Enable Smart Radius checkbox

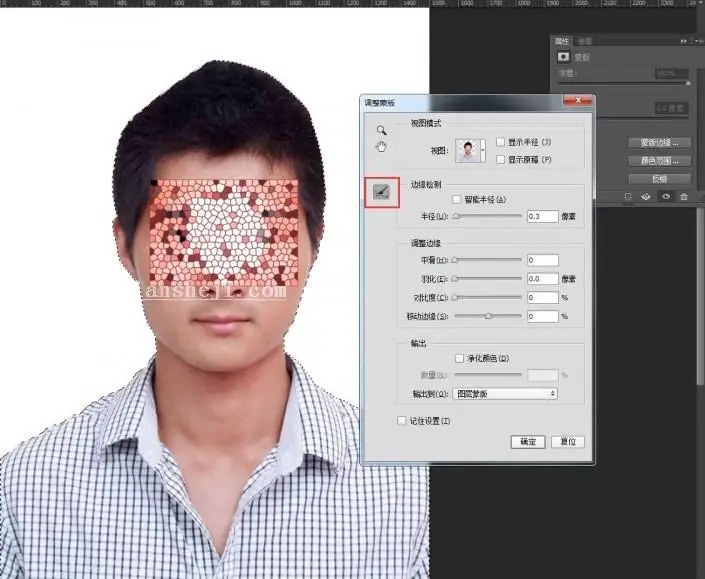[457, 199]
